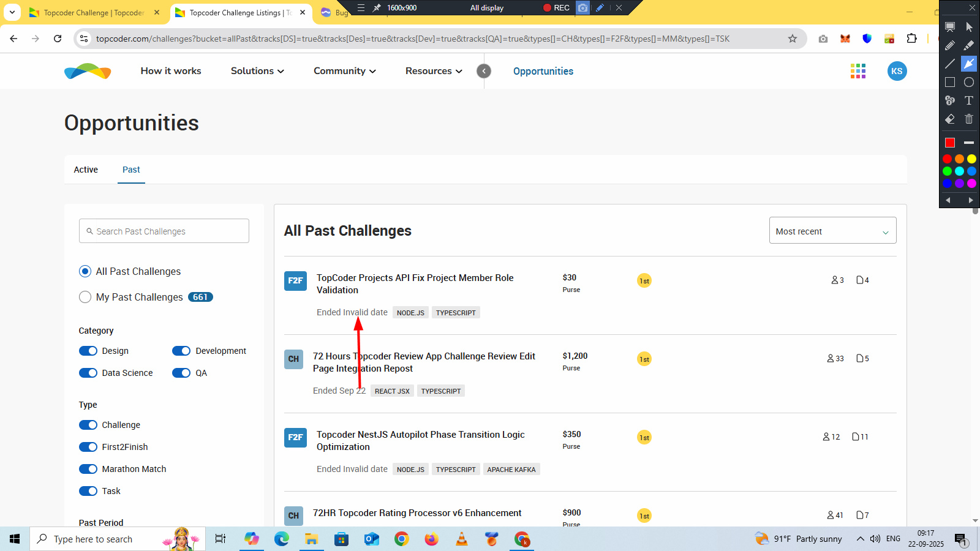Open the How it works menu item
980x551 pixels.
[x=171, y=71]
